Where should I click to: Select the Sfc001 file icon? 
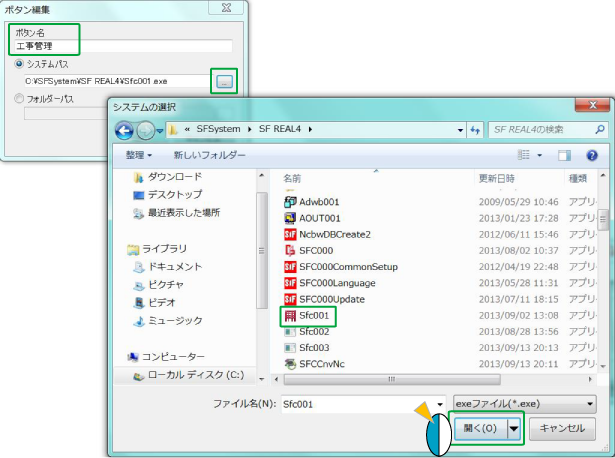click(x=290, y=316)
